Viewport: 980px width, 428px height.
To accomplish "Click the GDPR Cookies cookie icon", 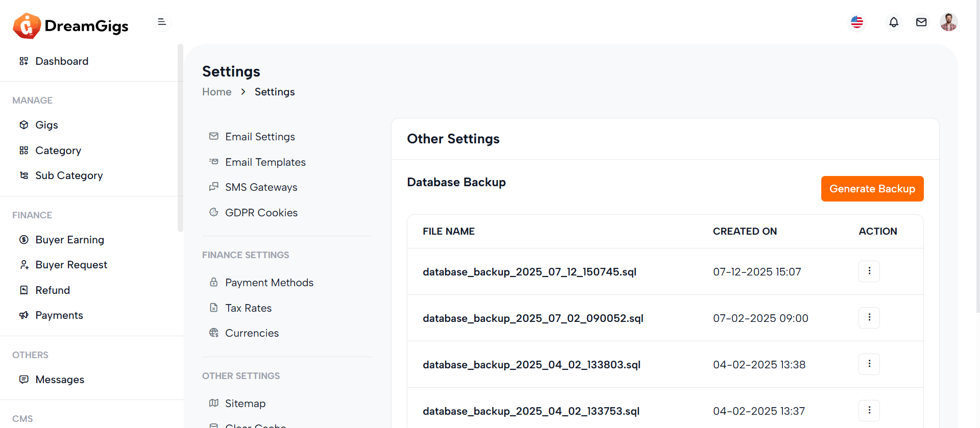I will click(x=214, y=212).
